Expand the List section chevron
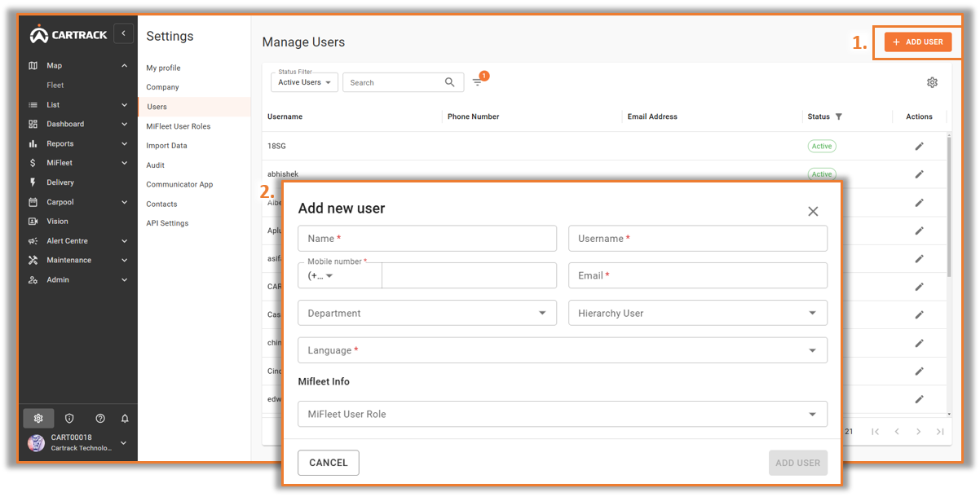Screen dimensions: 980x501 tap(125, 105)
